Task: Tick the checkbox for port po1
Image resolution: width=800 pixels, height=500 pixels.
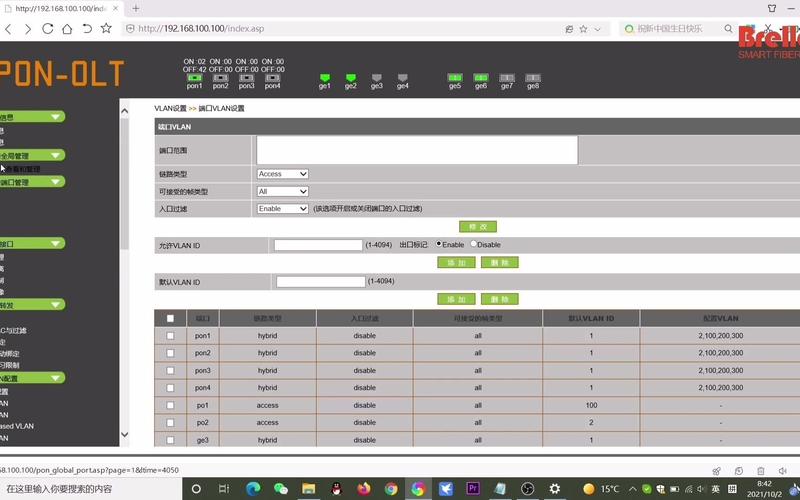Action: click(x=170, y=405)
